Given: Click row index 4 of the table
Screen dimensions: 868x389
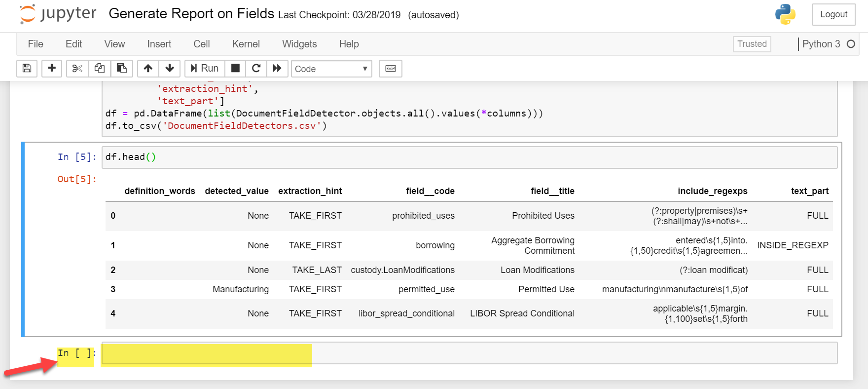Looking at the screenshot, I should (113, 313).
